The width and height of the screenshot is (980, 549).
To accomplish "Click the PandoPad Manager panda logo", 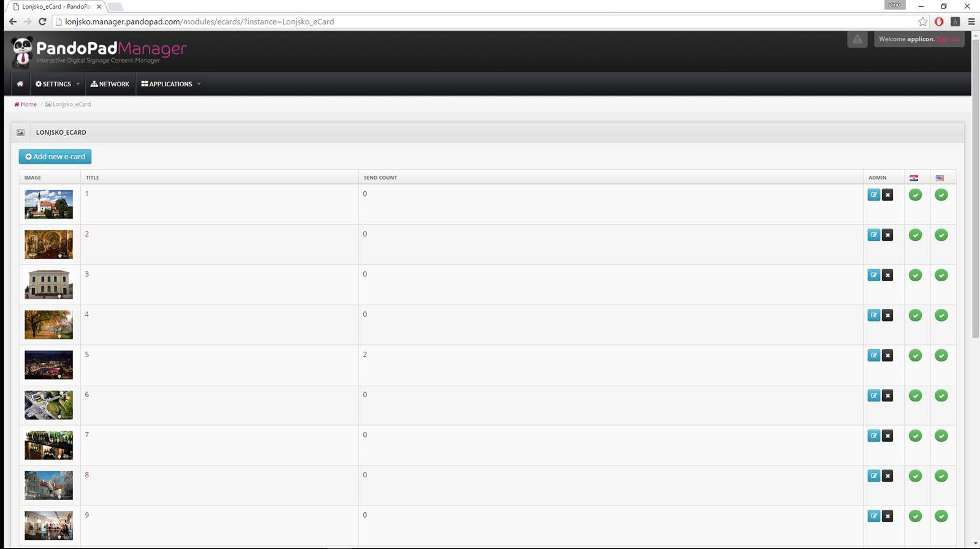I will click(x=23, y=51).
